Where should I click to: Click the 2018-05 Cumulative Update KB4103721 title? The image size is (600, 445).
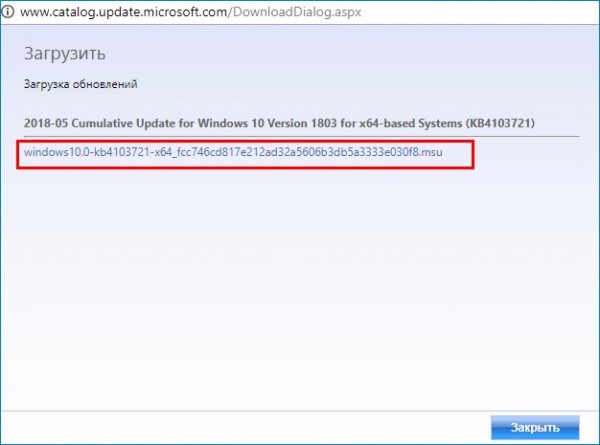click(x=279, y=123)
